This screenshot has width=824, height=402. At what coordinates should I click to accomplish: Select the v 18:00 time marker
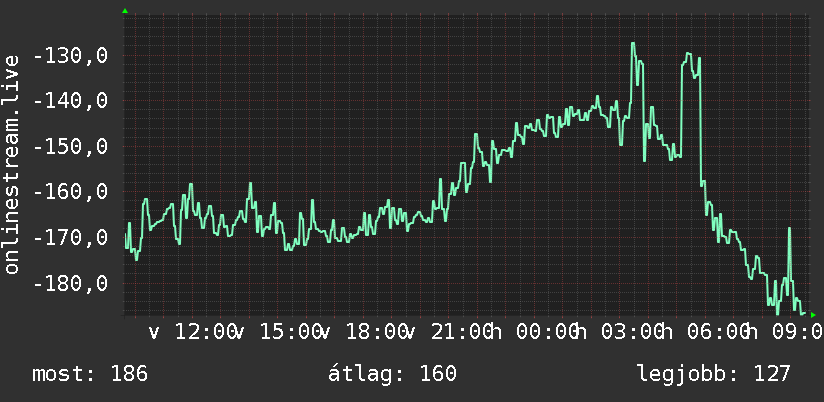coord(364,332)
